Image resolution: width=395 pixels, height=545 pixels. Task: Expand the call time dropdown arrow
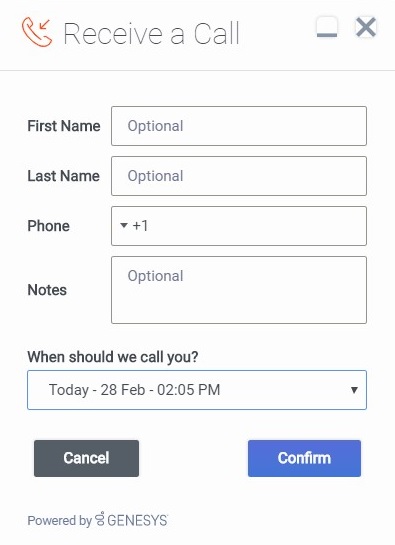354,390
